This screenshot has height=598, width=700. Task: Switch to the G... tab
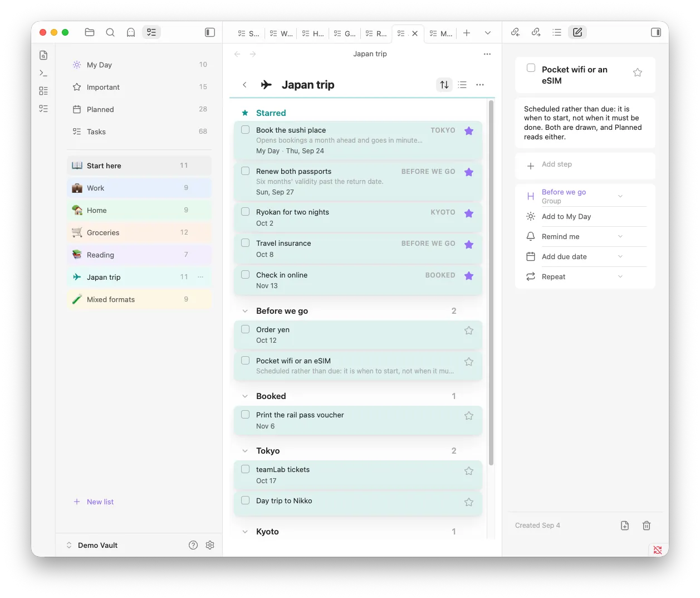[345, 33]
